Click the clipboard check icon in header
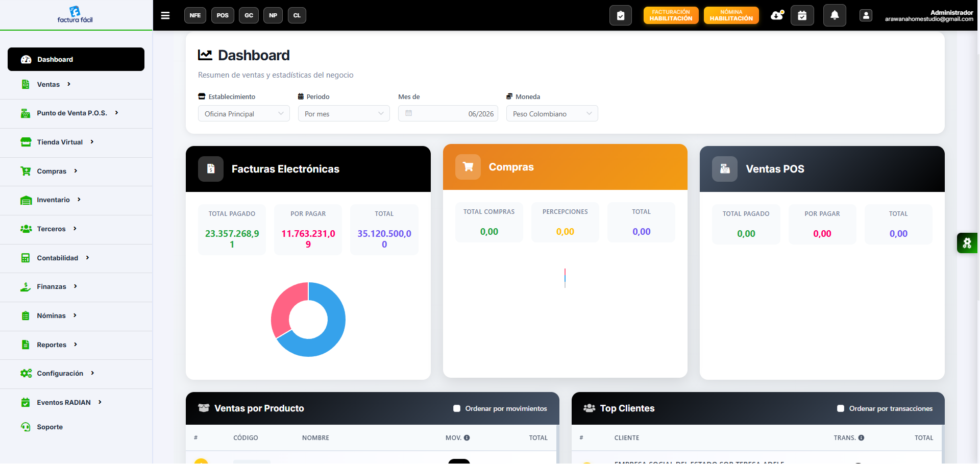Viewport: 980px width, 464px height. coord(621,15)
